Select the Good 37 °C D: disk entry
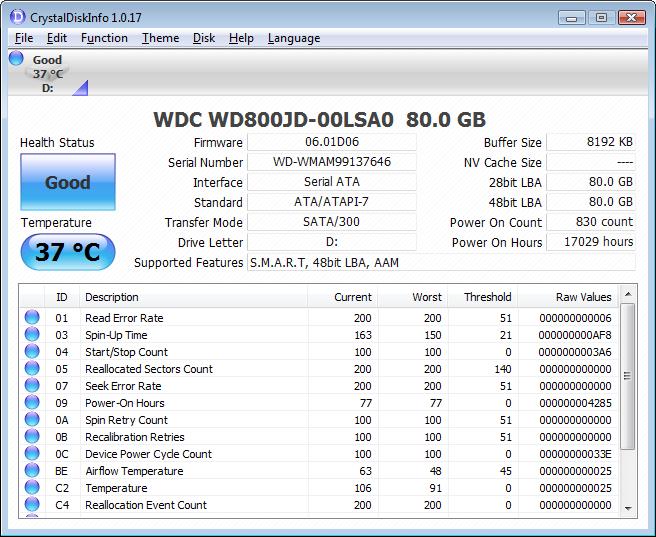This screenshot has width=656, height=537. coord(48,74)
